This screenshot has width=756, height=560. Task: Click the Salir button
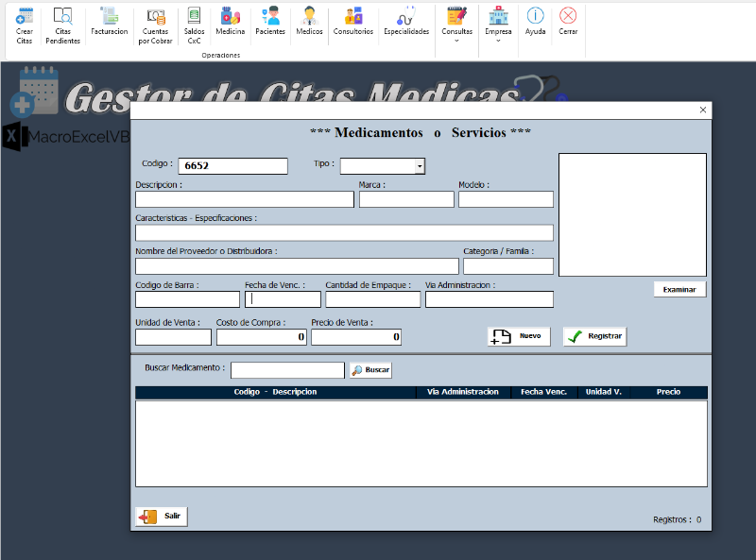[162, 517]
